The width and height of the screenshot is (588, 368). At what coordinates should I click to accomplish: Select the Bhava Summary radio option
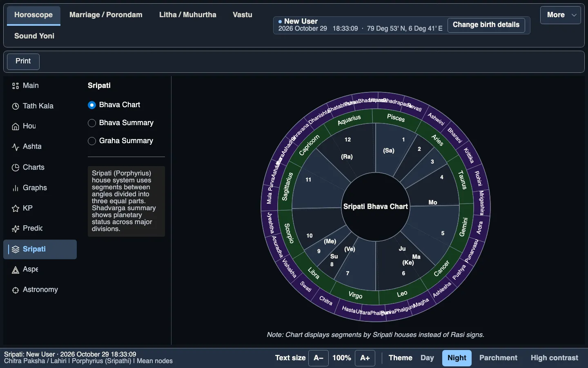pos(92,123)
